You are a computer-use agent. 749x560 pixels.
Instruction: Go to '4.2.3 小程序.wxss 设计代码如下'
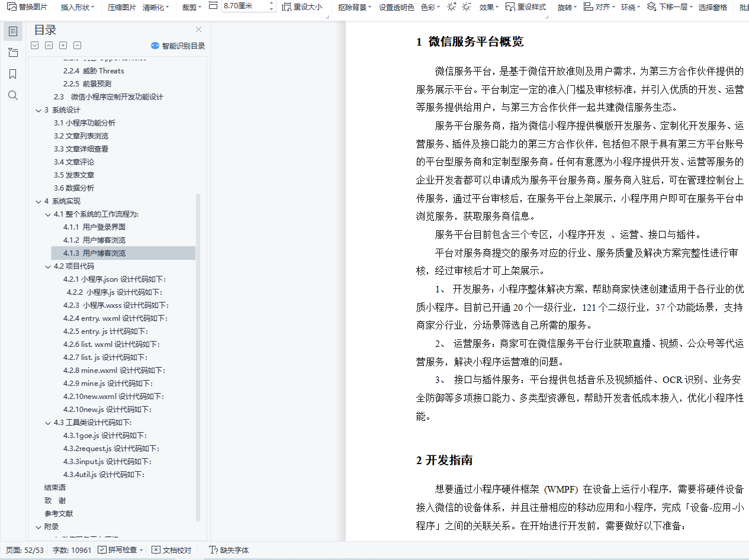[x=116, y=305]
